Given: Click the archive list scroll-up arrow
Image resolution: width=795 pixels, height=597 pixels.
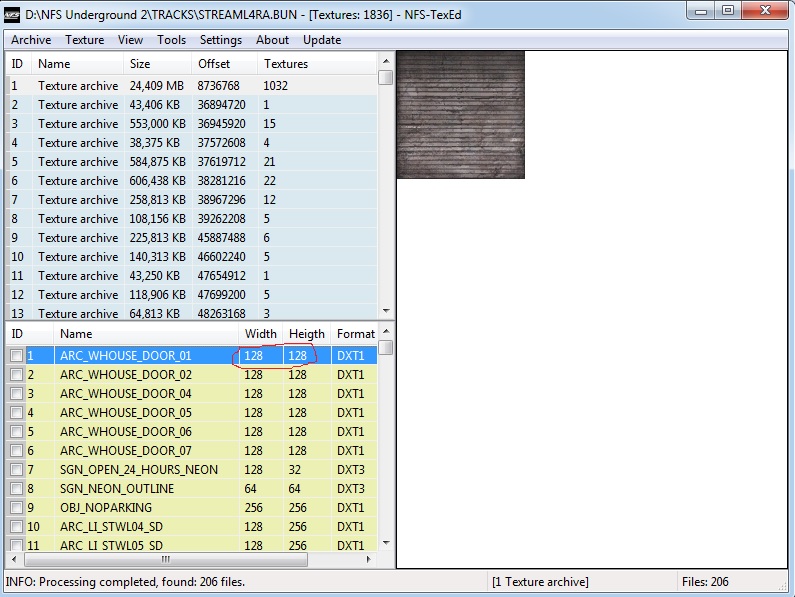Looking at the screenshot, I should (386, 61).
